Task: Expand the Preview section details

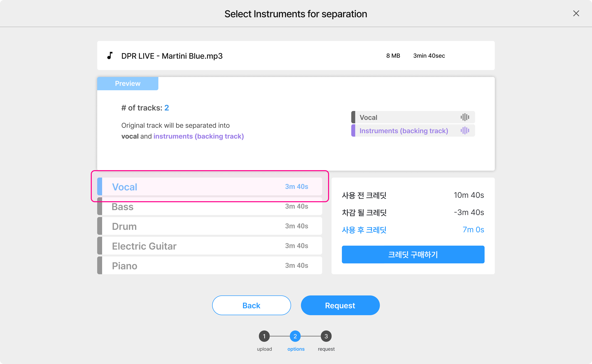Action: click(128, 83)
